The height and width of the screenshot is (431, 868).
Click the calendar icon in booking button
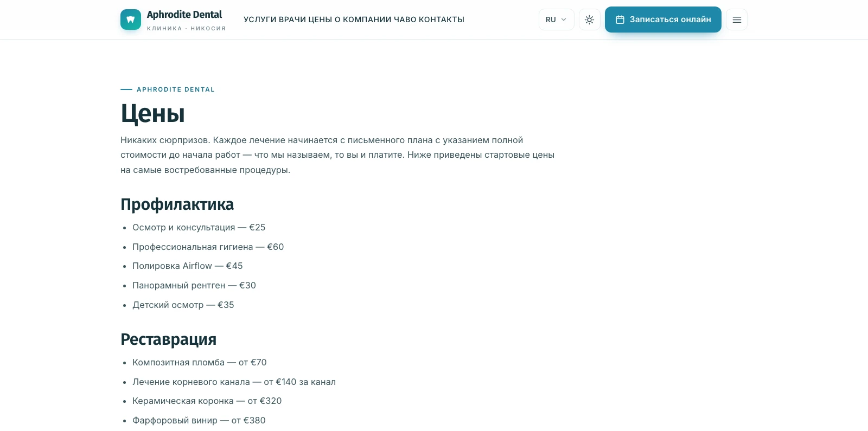click(x=620, y=20)
